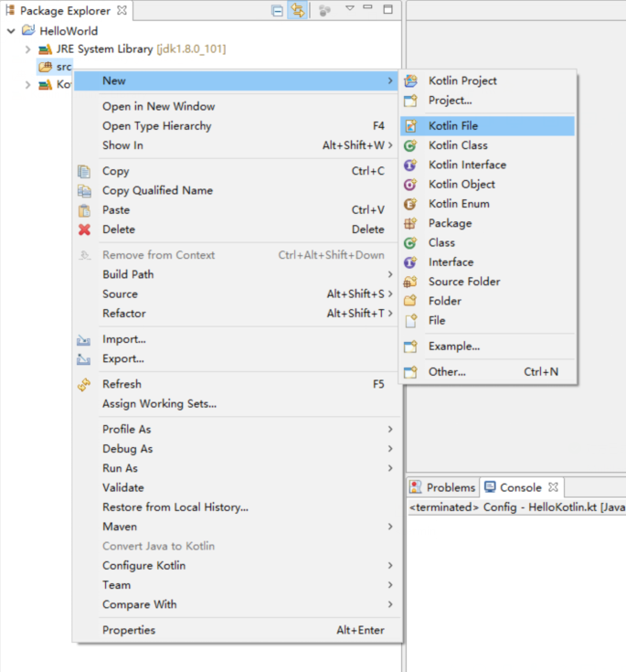Expand the Source submenu arrow
626x672 pixels.
click(390, 294)
